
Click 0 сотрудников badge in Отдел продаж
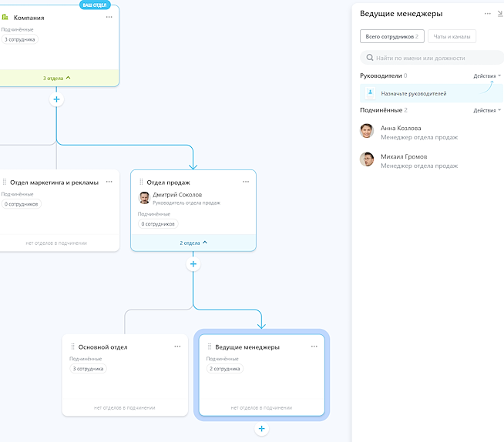(158, 224)
